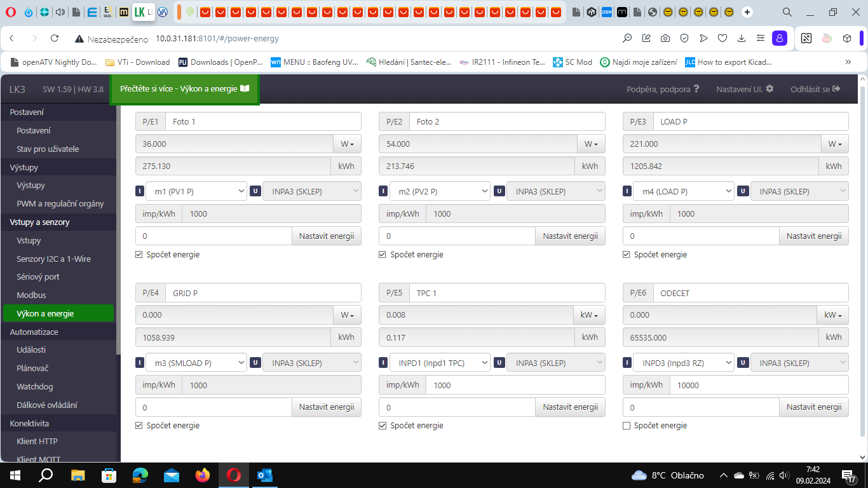Open Windows taskbar search
The height and width of the screenshot is (488, 868).
pyautogui.click(x=46, y=475)
